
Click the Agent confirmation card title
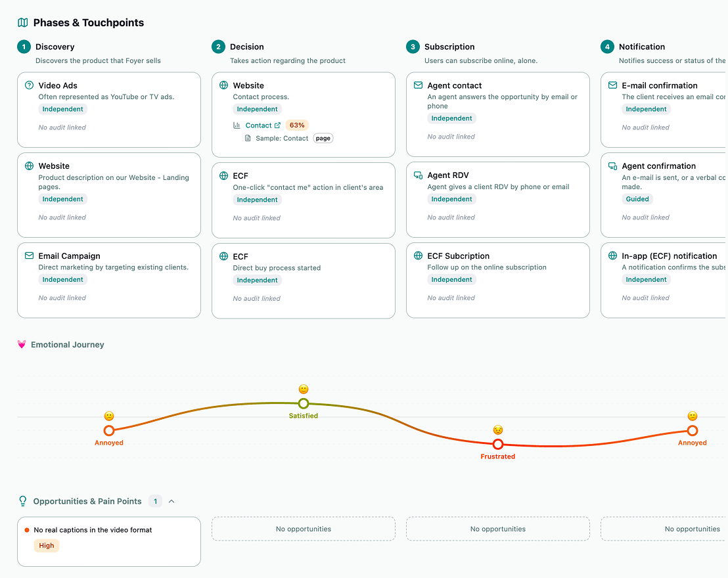pyautogui.click(x=659, y=166)
